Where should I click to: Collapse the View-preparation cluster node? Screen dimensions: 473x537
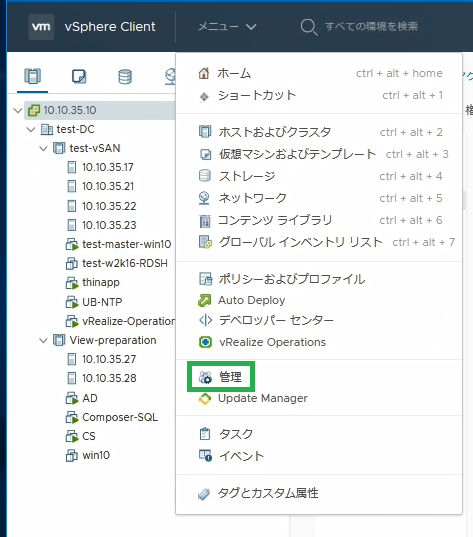(43, 340)
